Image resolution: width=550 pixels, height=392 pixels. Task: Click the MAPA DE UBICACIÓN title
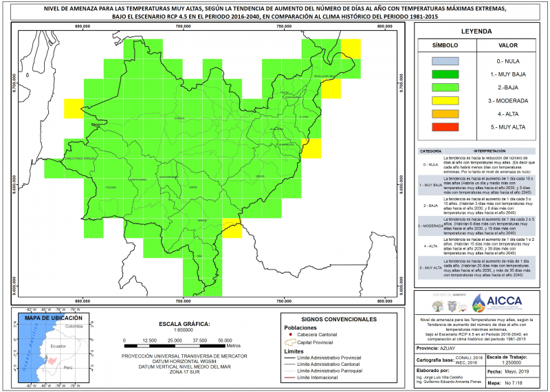(54, 318)
